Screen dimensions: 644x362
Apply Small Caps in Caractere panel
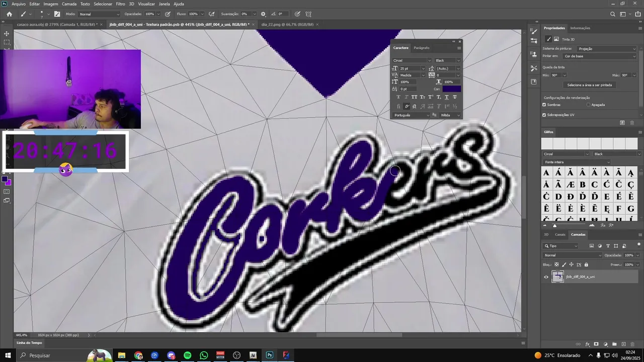422,97
